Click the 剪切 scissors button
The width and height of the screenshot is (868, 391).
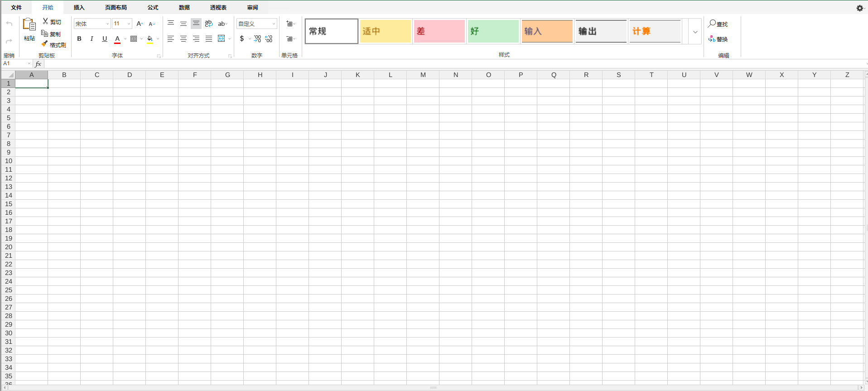click(52, 22)
